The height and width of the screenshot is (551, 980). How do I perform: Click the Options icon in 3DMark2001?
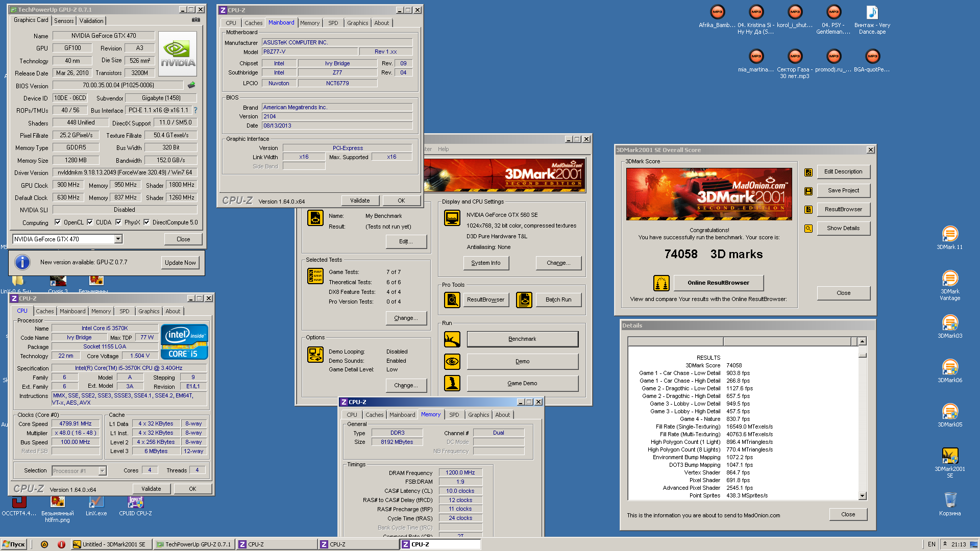pos(315,354)
